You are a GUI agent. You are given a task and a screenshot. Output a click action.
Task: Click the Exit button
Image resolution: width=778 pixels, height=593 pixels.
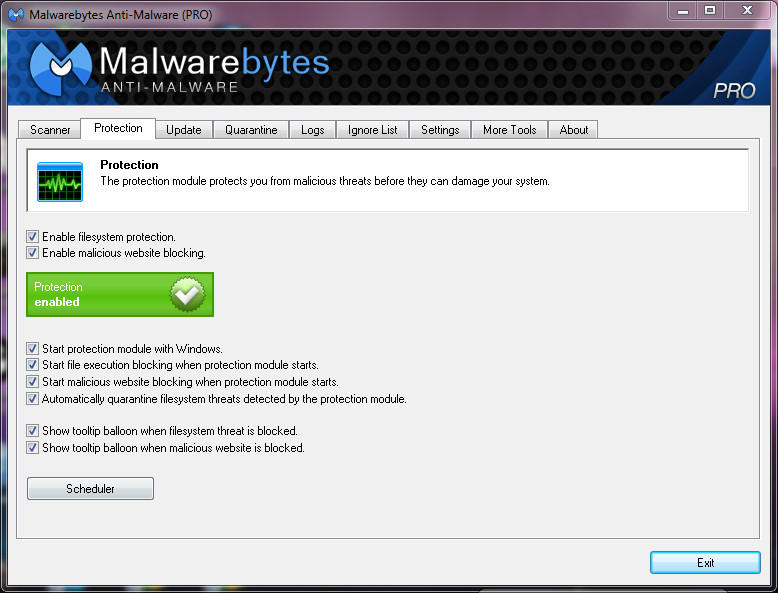click(x=705, y=563)
